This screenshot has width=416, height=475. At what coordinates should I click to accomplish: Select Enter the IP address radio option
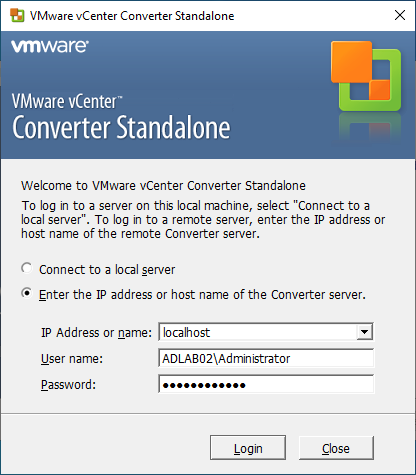[x=27, y=293]
